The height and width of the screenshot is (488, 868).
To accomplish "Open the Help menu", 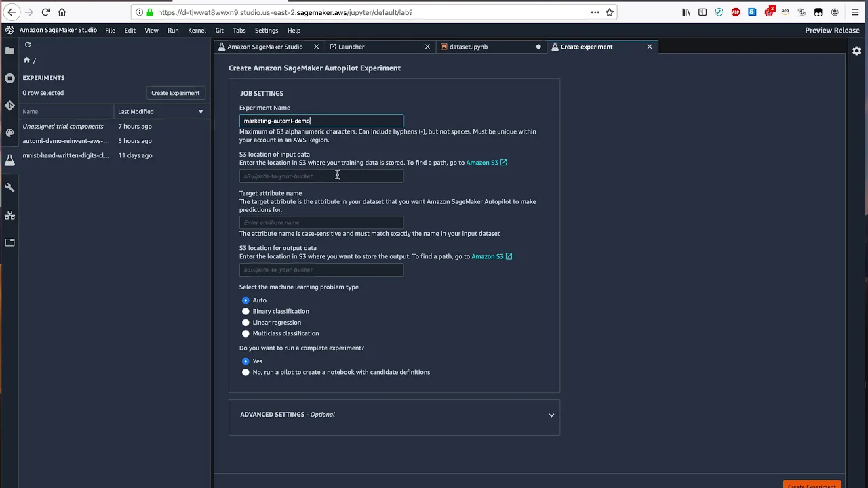I will point(294,30).
